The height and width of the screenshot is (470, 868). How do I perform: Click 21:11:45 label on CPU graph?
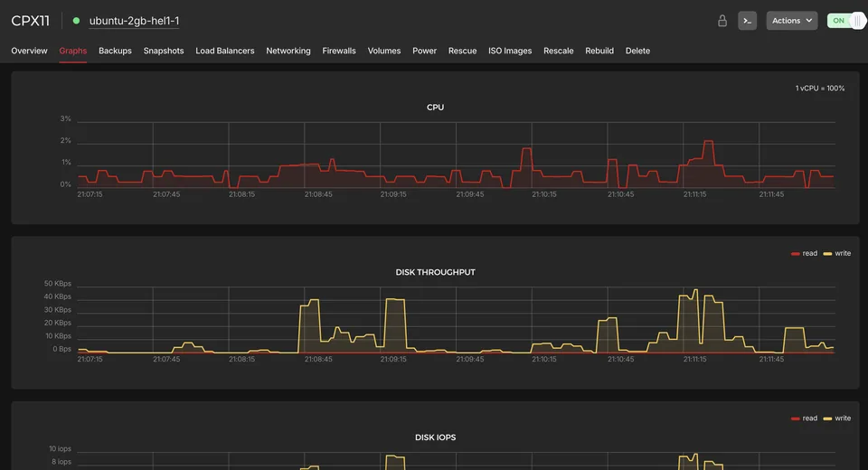click(771, 194)
